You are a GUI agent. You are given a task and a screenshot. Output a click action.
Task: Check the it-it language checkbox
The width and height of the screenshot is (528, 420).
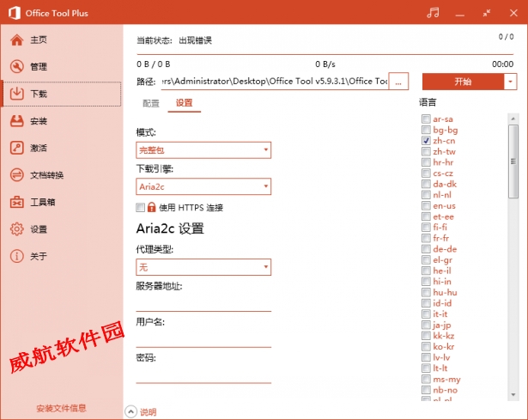pos(426,313)
